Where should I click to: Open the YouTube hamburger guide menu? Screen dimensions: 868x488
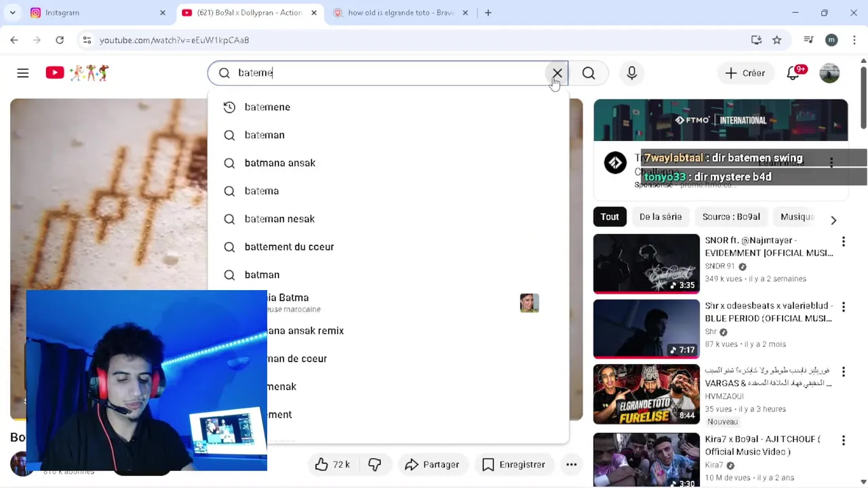coord(23,73)
